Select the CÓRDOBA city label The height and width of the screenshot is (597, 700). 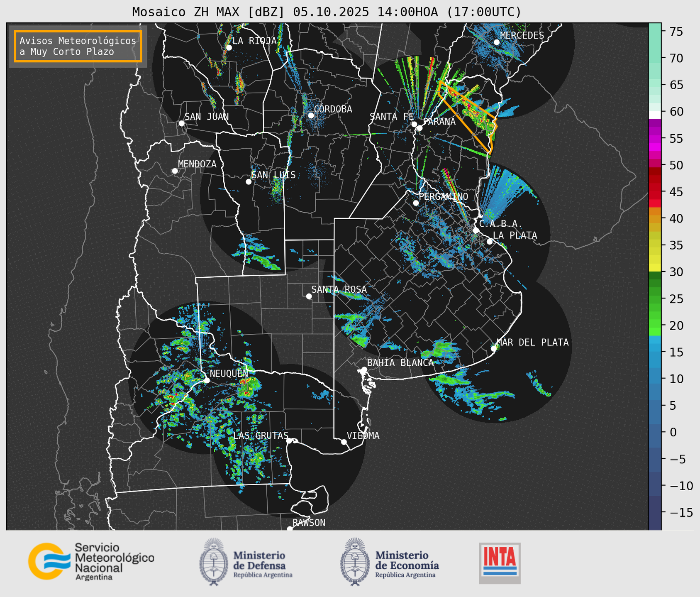pos(333,109)
